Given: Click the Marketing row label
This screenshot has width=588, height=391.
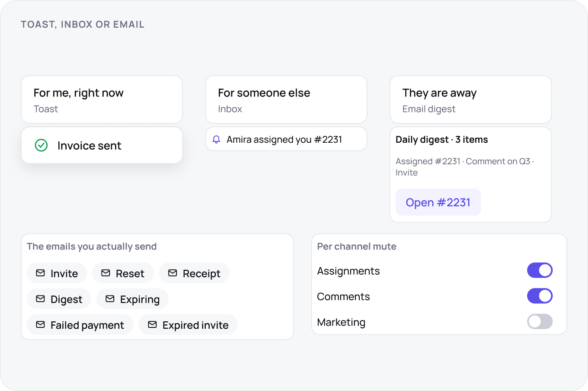Looking at the screenshot, I should coord(341,322).
